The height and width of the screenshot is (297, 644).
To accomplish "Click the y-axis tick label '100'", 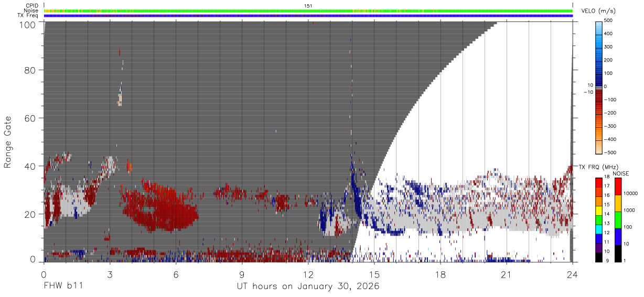I will (28, 25).
